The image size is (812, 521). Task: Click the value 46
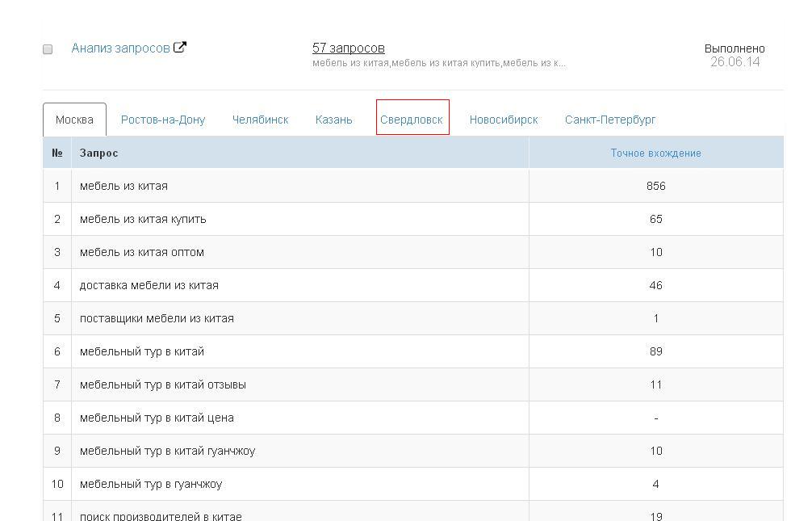click(x=655, y=286)
